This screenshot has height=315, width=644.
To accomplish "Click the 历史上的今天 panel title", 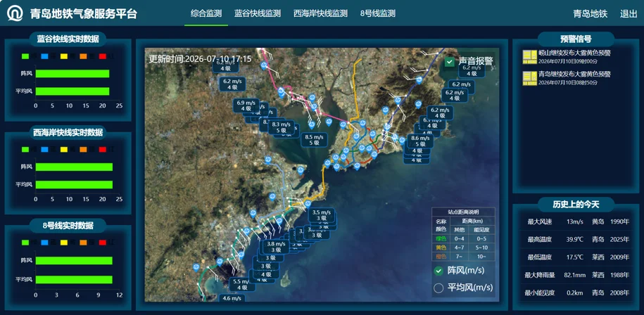I will (576, 204).
